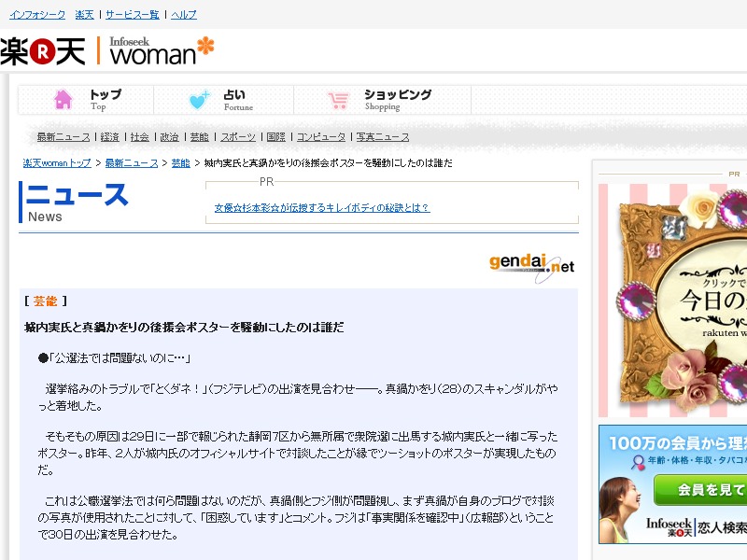Open 写真ニュース category
The width and height of the screenshot is (747, 560).
tap(383, 137)
